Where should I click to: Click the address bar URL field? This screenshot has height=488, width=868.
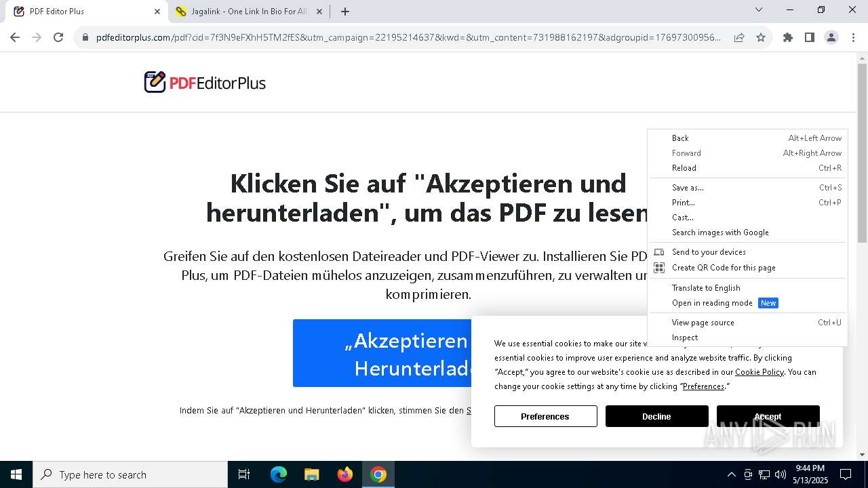coord(408,37)
